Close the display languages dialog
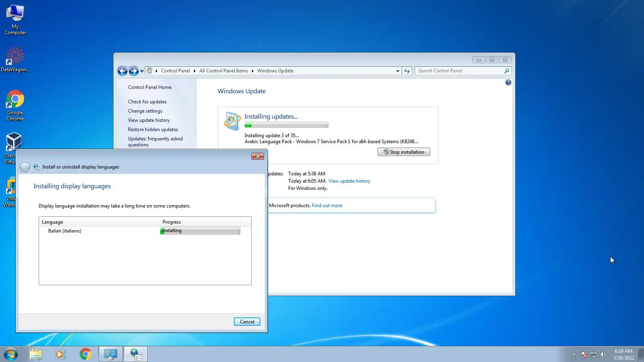Screen dimensions: 644x362 (x=258, y=156)
